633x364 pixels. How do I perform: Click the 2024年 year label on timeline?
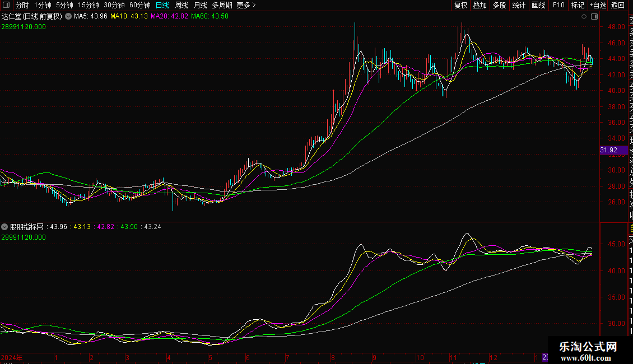point(12,357)
